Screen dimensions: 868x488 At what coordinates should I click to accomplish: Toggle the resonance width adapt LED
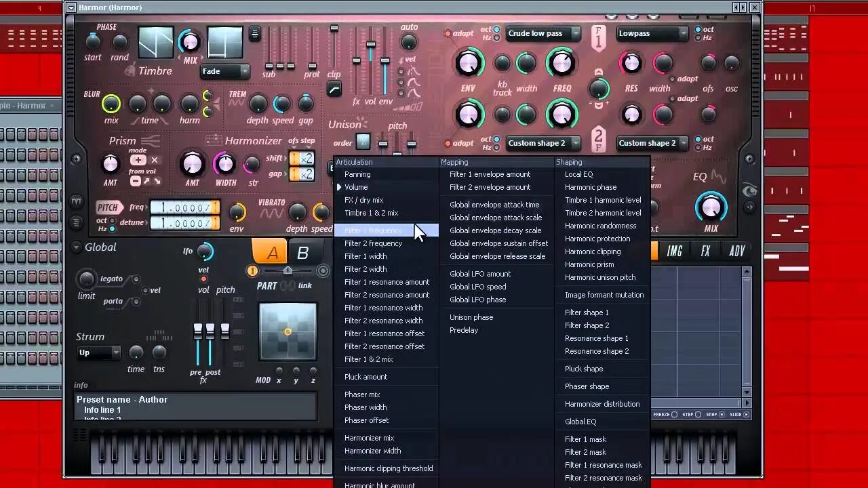(672, 79)
